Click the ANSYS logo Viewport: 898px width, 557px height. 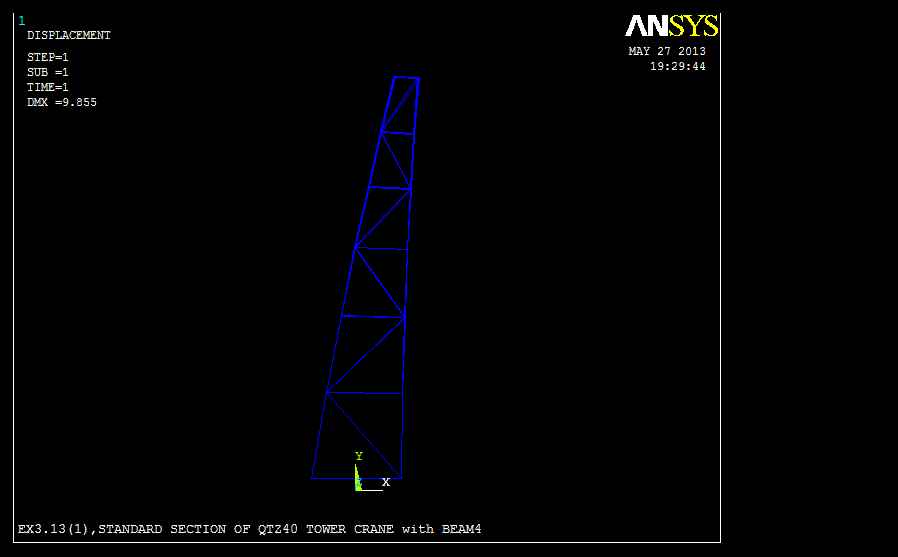click(671, 26)
